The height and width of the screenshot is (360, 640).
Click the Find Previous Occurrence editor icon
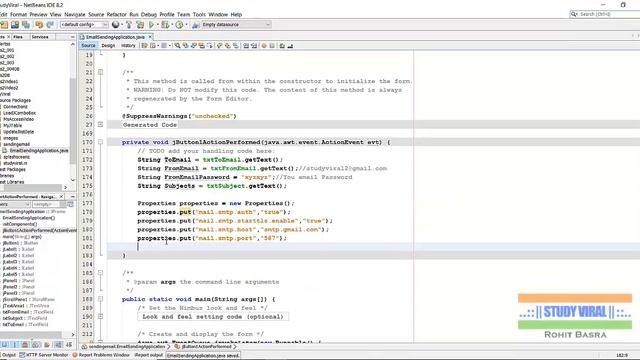pos(185,46)
